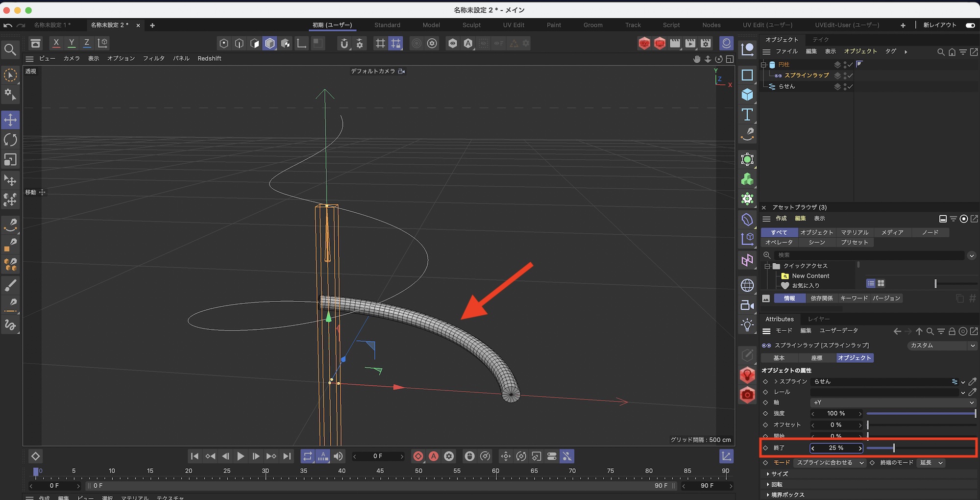
Task: Select the Move tool in left toolbar
Action: (10, 120)
